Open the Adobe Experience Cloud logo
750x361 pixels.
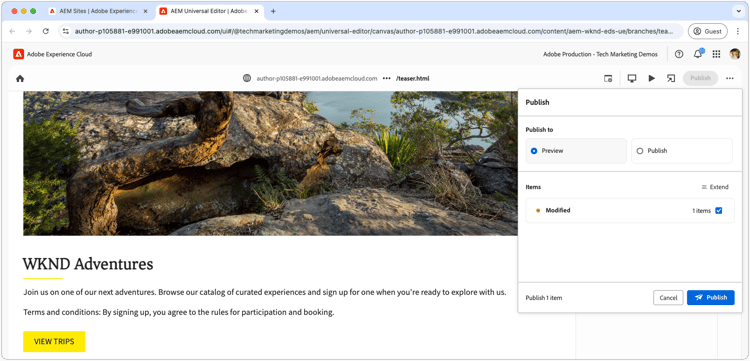19,54
